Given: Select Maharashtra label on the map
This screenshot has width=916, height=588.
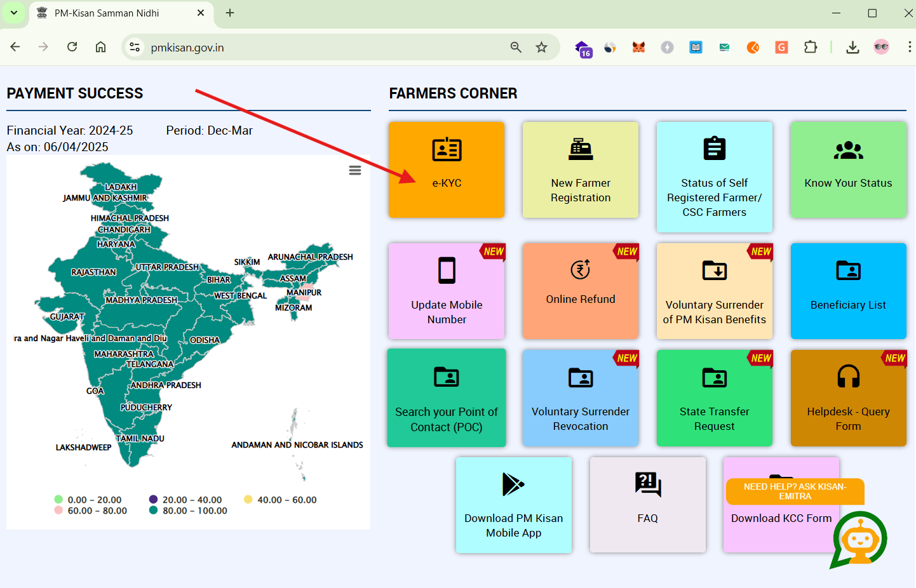Looking at the screenshot, I should [x=124, y=354].
